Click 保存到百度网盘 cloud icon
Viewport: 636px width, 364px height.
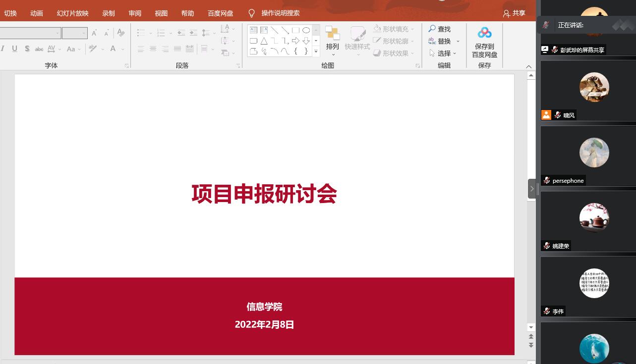tap(484, 33)
